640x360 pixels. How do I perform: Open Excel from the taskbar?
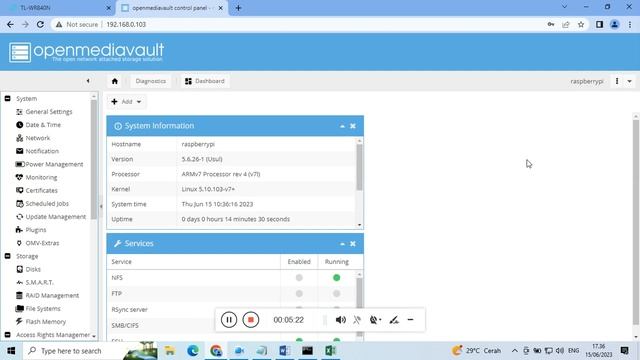coord(330,351)
